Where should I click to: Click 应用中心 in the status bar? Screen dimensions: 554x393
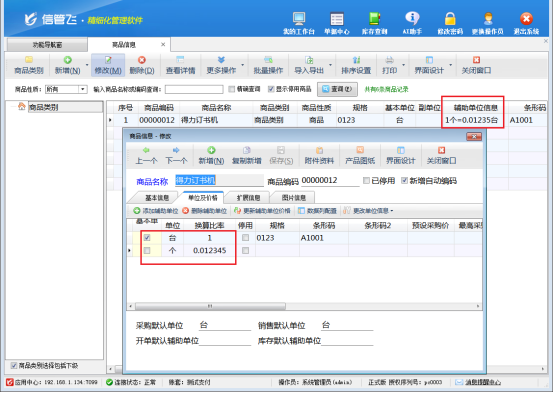tap(52, 382)
